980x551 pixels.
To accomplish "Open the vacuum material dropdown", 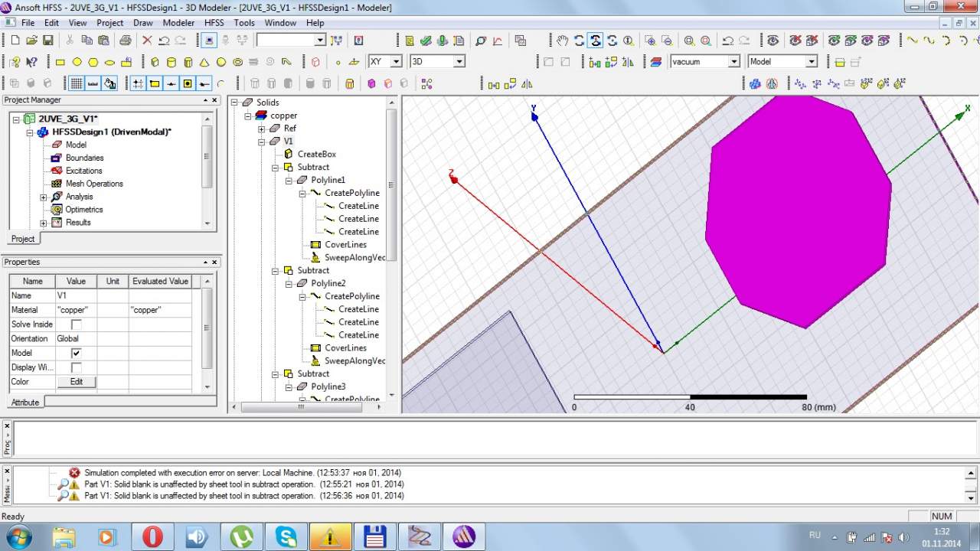I will click(x=733, y=62).
